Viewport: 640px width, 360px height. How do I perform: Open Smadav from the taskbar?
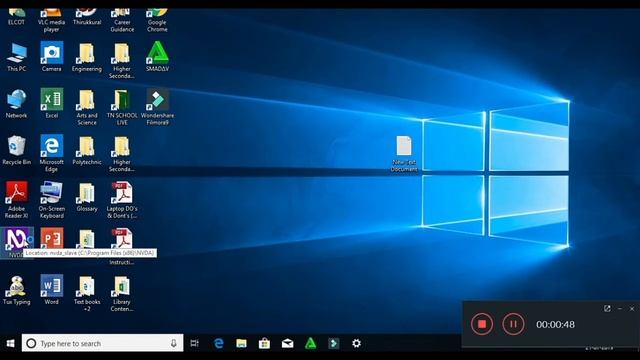[x=311, y=343]
